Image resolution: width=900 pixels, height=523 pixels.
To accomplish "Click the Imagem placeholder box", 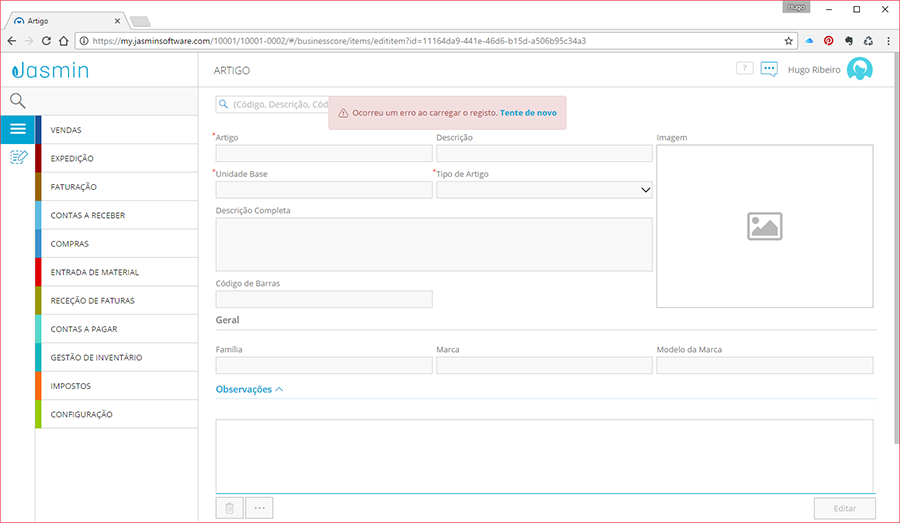I will 765,226.
